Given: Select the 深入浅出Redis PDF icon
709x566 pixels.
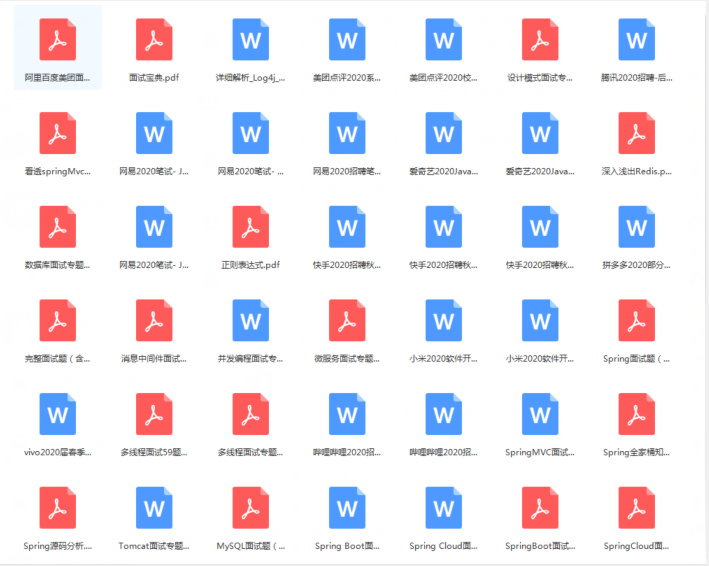Looking at the screenshot, I should click(637, 133).
